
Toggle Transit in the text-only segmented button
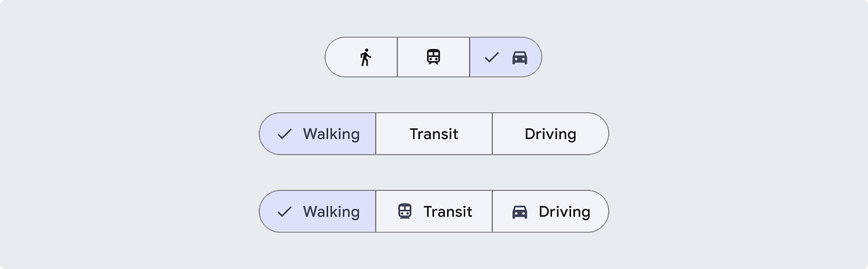coord(434,134)
